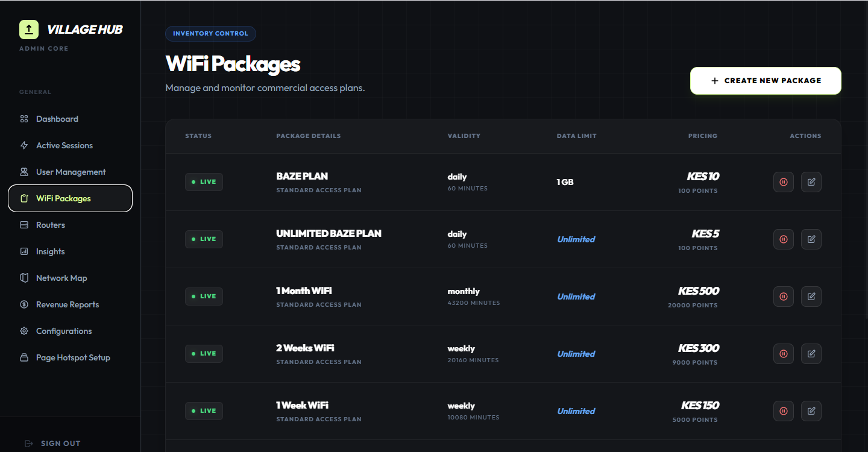Select the Dashboard grid icon
868x452 pixels.
tap(24, 119)
